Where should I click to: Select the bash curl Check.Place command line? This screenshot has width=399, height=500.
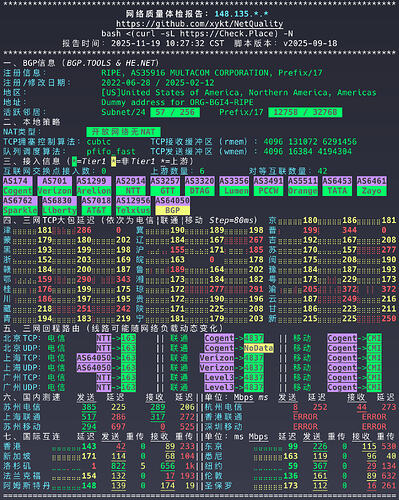click(197, 34)
